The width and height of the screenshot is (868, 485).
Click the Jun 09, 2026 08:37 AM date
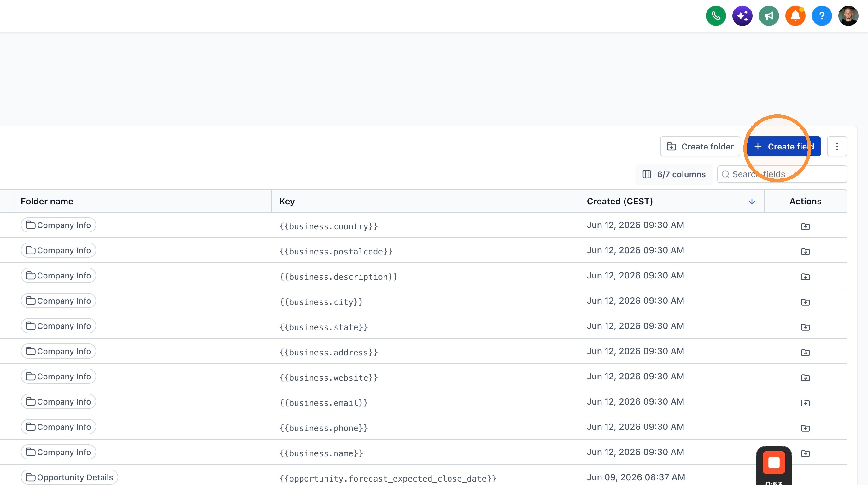point(636,477)
